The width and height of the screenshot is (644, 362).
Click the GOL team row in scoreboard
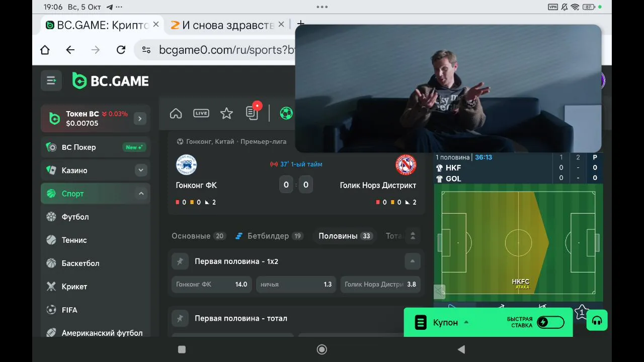tap(518, 178)
